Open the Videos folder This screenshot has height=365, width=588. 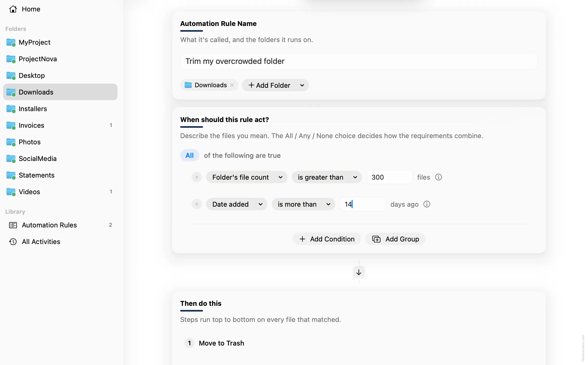click(x=60, y=192)
